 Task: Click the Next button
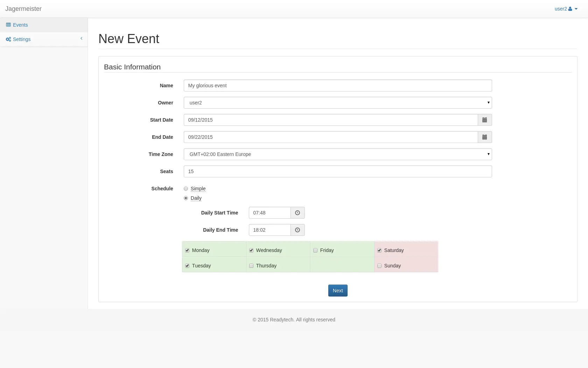point(337,291)
